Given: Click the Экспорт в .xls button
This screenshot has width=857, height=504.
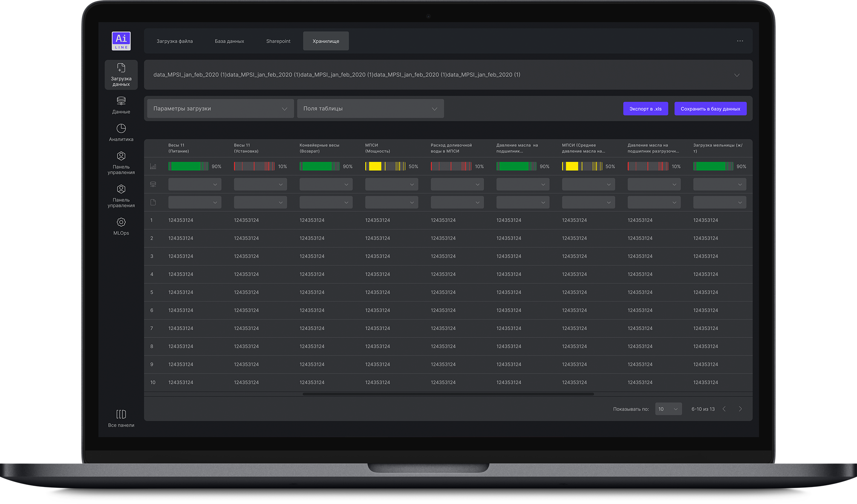Looking at the screenshot, I should [645, 109].
